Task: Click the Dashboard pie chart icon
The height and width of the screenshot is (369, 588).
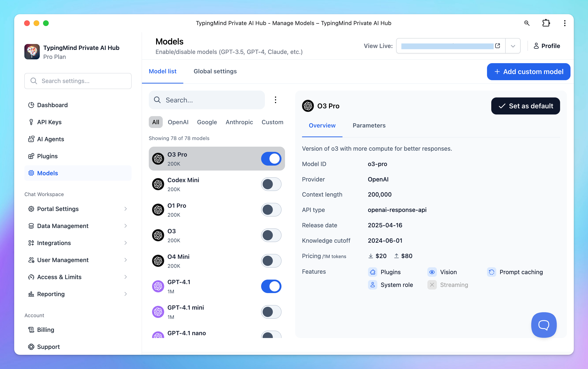Action: pyautogui.click(x=31, y=105)
